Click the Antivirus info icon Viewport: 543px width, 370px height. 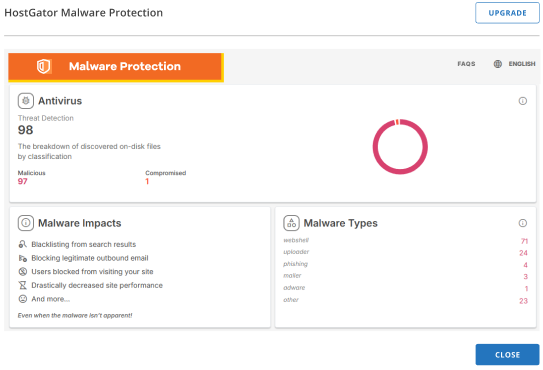(523, 101)
